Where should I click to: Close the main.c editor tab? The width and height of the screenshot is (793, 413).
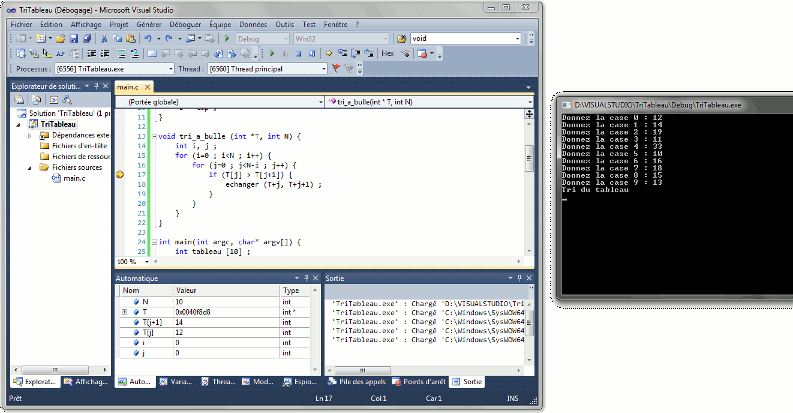(147, 87)
